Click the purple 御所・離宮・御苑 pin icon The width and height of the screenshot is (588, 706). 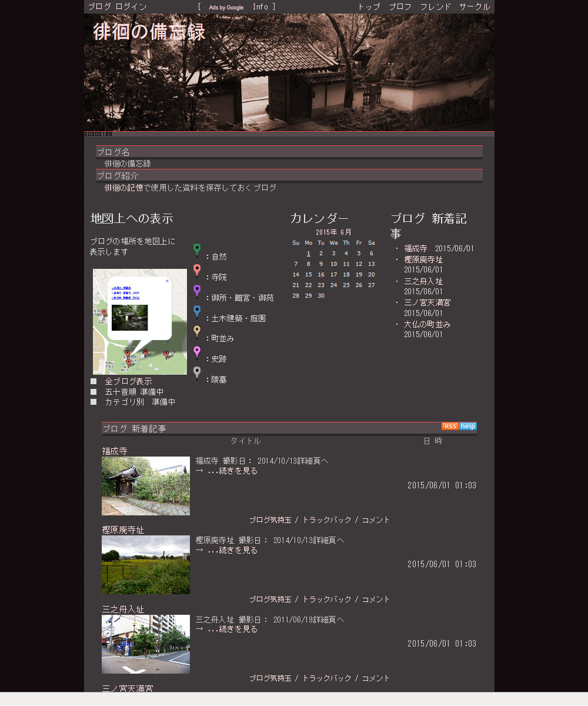tap(197, 292)
